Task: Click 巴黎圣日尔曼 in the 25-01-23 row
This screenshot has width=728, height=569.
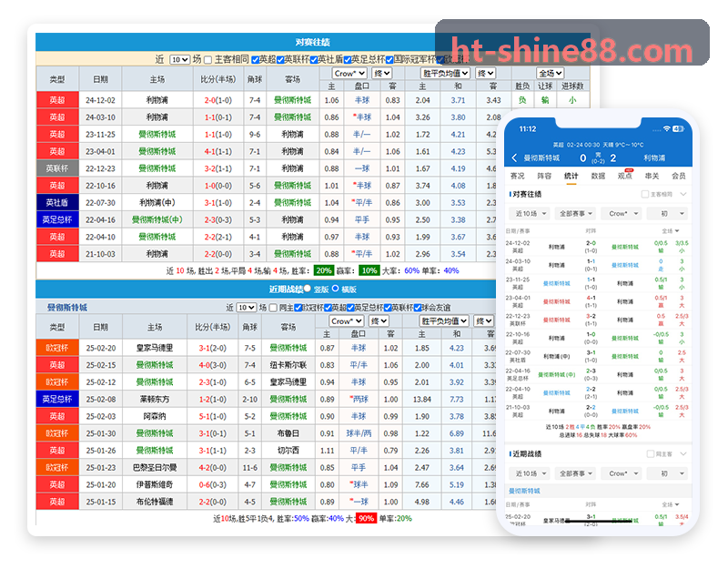Action: coord(155,467)
